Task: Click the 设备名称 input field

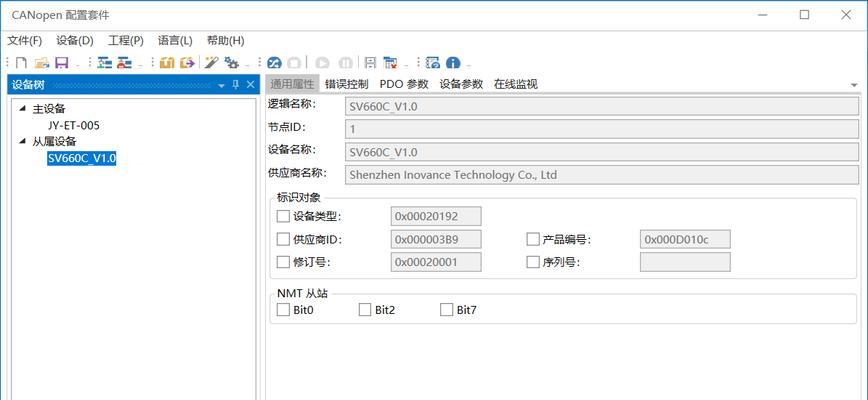Action: pyautogui.click(x=602, y=152)
